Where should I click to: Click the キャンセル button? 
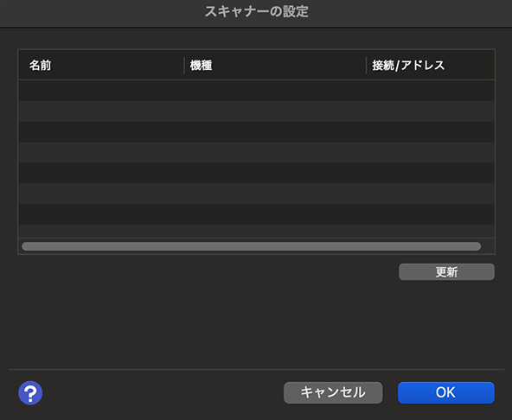pos(333,393)
